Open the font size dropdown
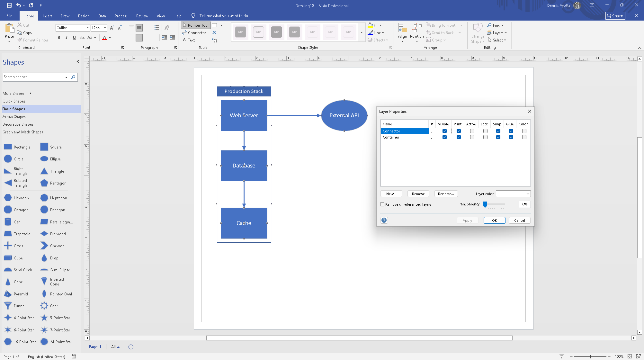644x360 pixels. pyautogui.click(x=105, y=28)
